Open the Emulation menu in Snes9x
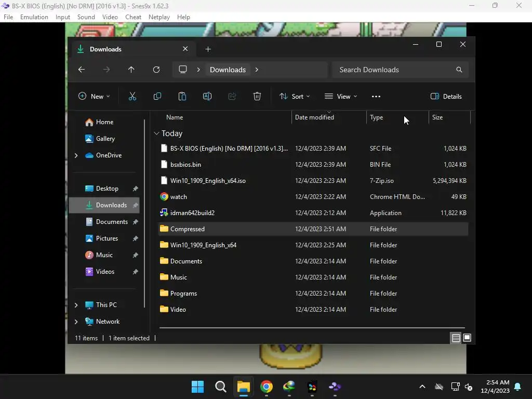 pos(34,17)
